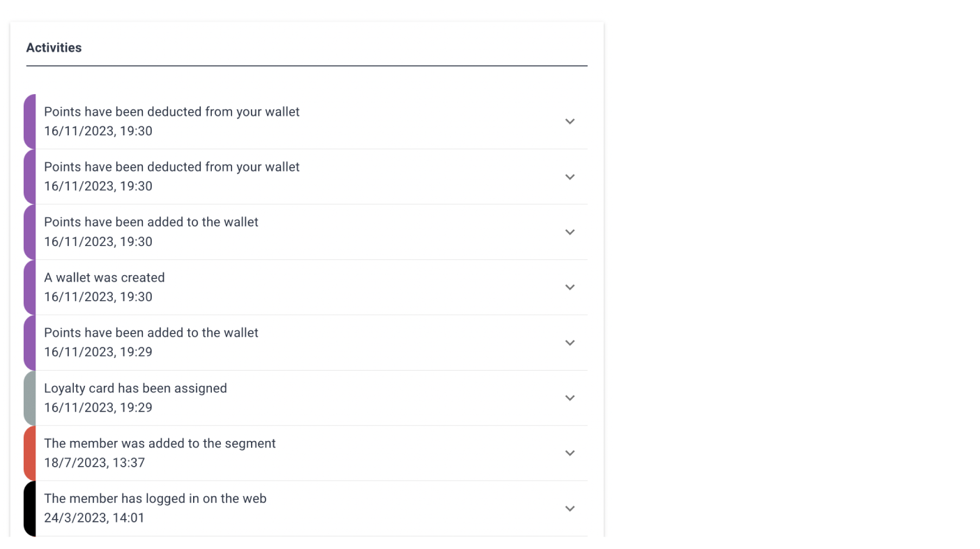The width and height of the screenshot is (980, 549).
Task: Expand chevron for points added at 19:30
Action: point(569,232)
